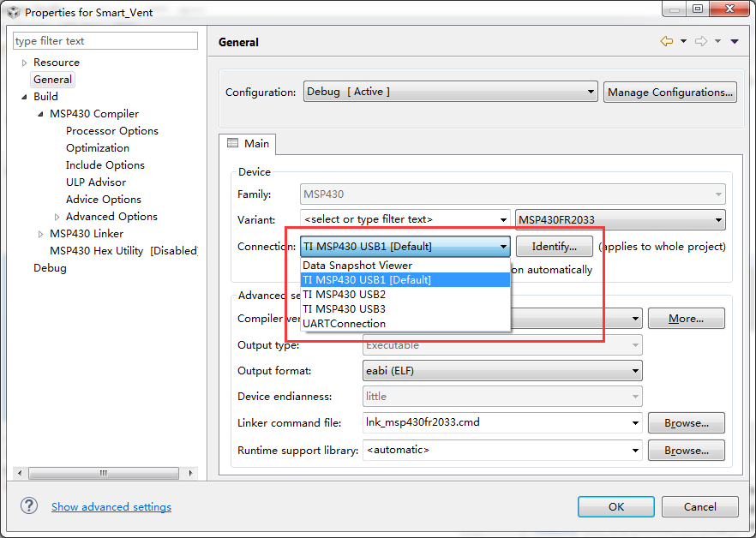This screenshot has height=538, width=756.
Task: Click the Manage Configurations button
Action: [x=670, y=92]
